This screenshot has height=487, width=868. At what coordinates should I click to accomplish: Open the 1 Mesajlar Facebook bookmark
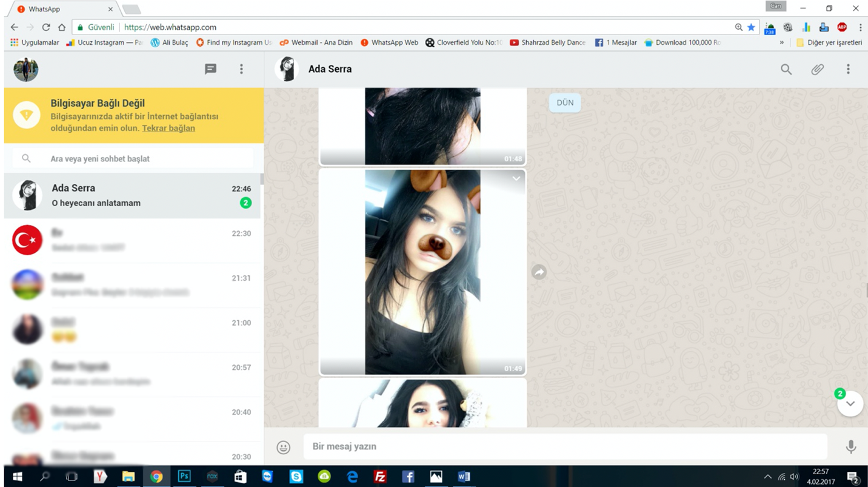[x=616, y=42]
